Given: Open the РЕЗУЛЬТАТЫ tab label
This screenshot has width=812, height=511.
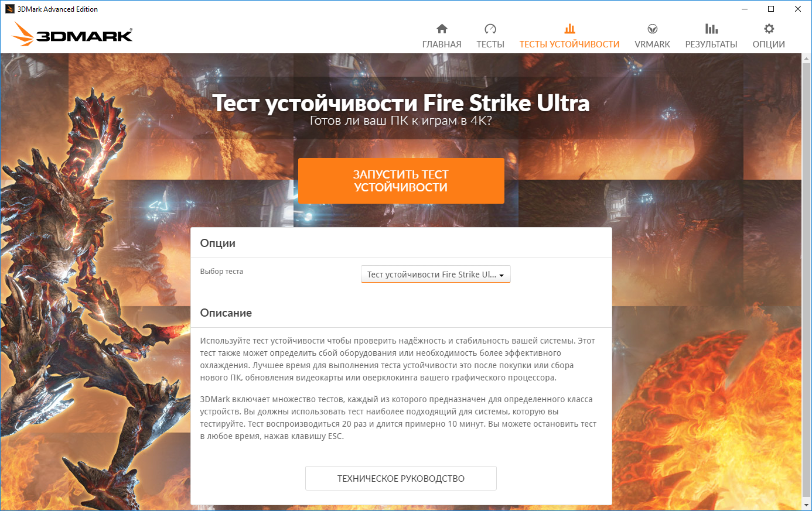Looking at the screenshot, I should [711, 44].
